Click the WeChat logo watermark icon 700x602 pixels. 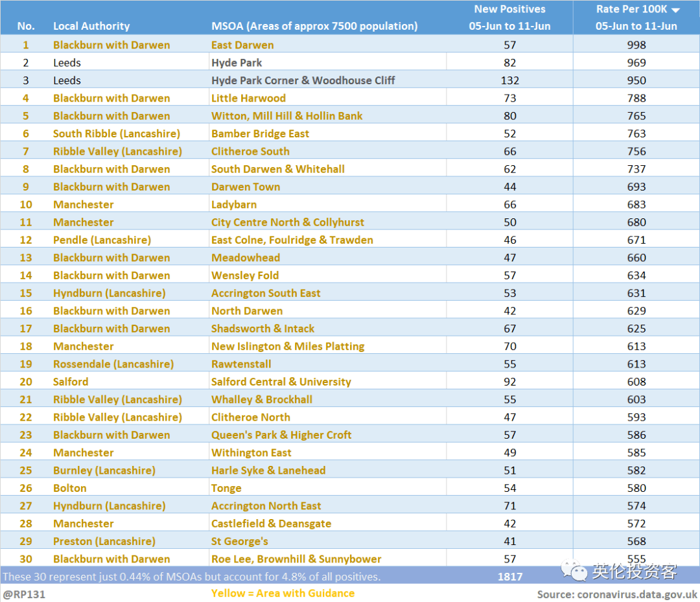click(574, 570)
